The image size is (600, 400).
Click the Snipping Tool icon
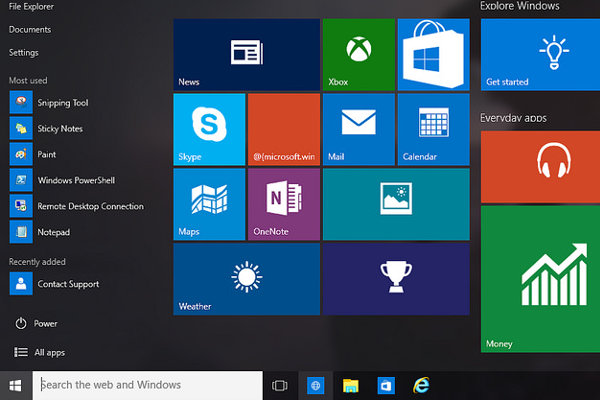21,102
